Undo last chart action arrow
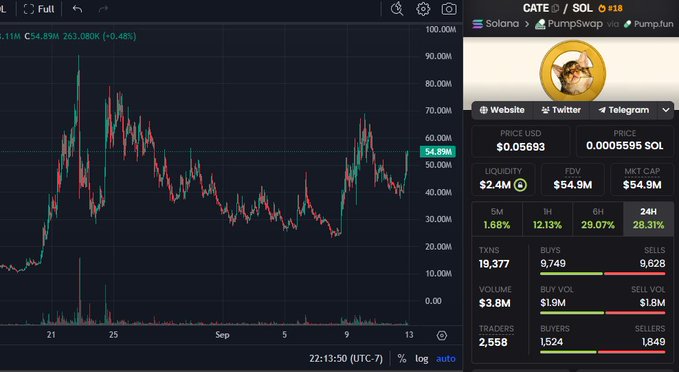Screen dimensions: 679x372 (78, 9)
